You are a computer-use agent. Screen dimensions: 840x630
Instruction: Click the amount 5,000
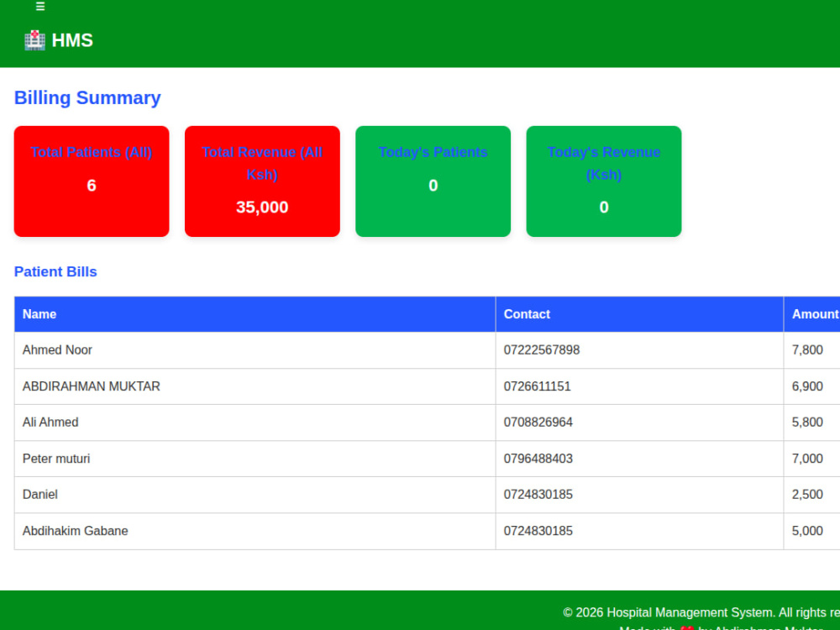[807, 531]
